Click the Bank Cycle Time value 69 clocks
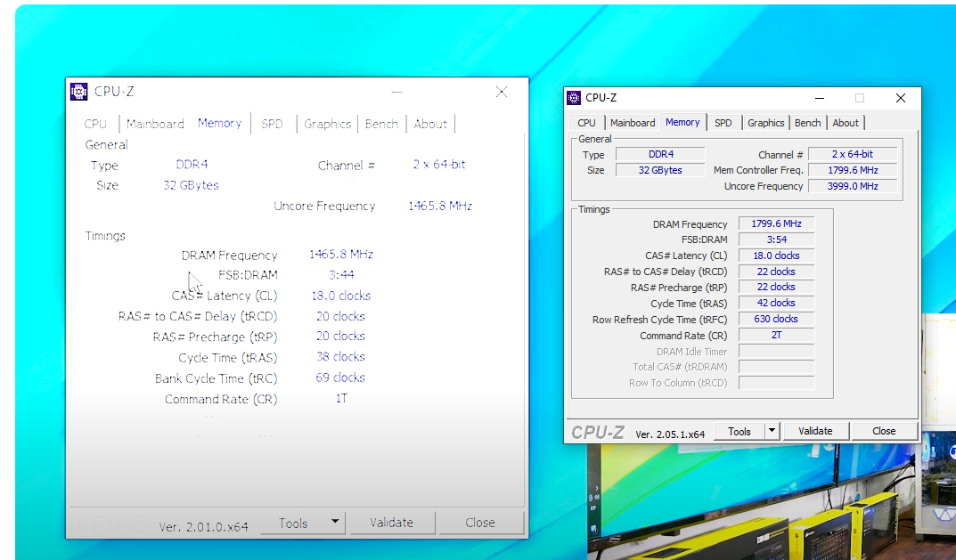956x560 pixels. [340, 377]
